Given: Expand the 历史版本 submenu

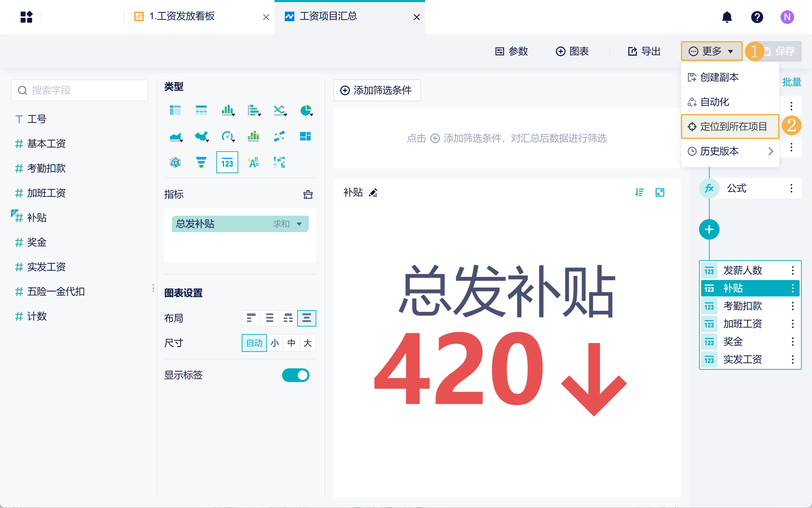Looking at the screenshot, I should pyautogui.click(x=730, y=151).
